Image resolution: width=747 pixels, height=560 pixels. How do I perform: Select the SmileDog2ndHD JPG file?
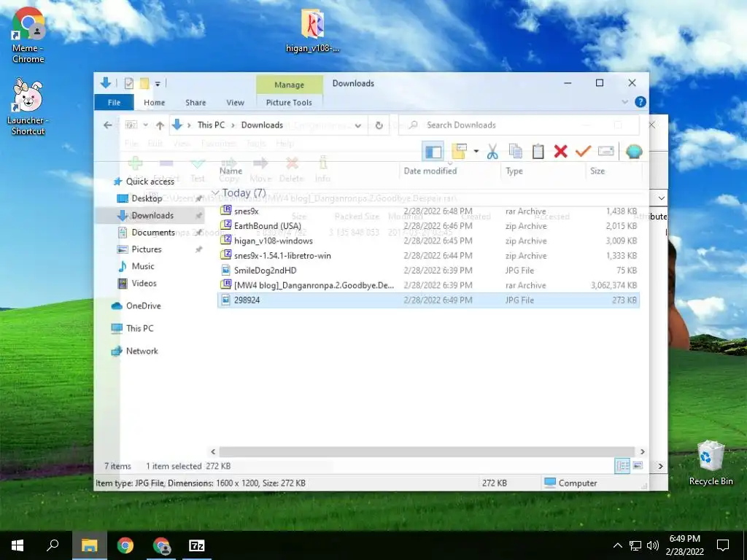coord(428,270)
